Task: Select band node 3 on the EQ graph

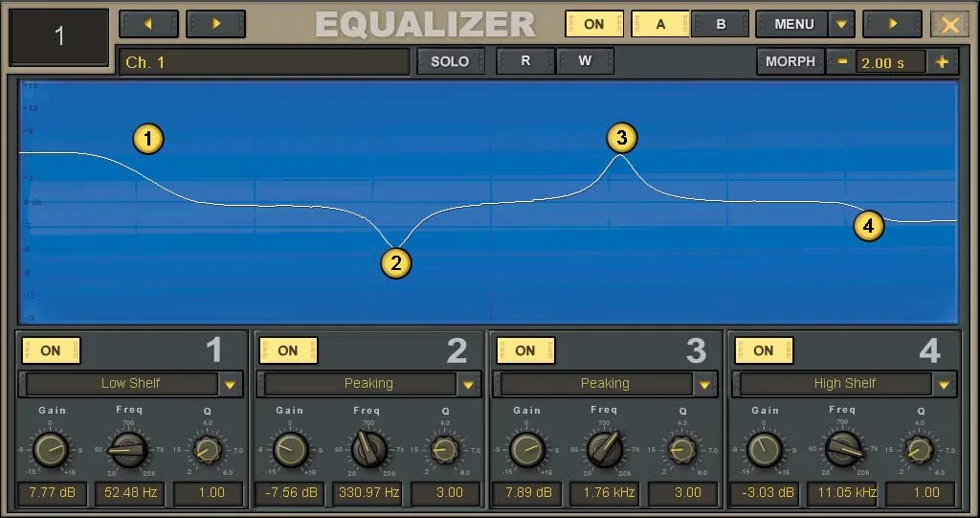Action: (621, 138)
